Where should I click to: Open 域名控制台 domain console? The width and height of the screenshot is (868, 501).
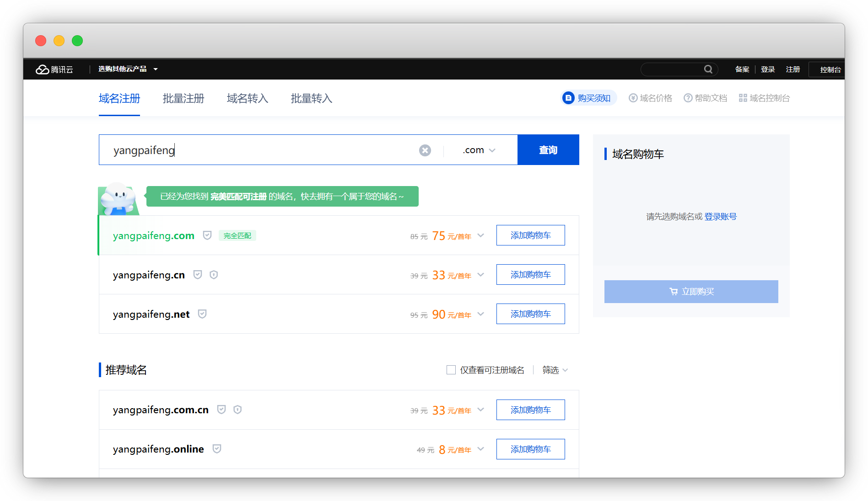pos(764,98)
